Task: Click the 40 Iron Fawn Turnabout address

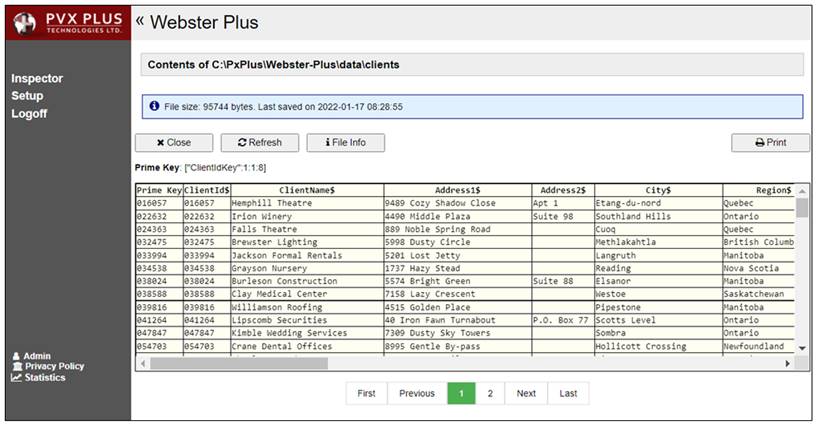Action: 458,320
